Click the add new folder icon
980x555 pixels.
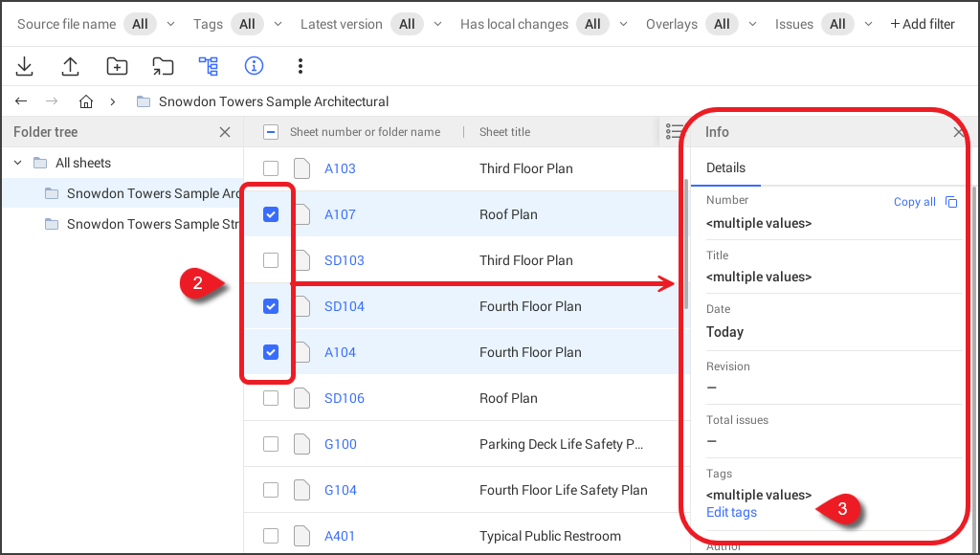[x=117, y=66]
